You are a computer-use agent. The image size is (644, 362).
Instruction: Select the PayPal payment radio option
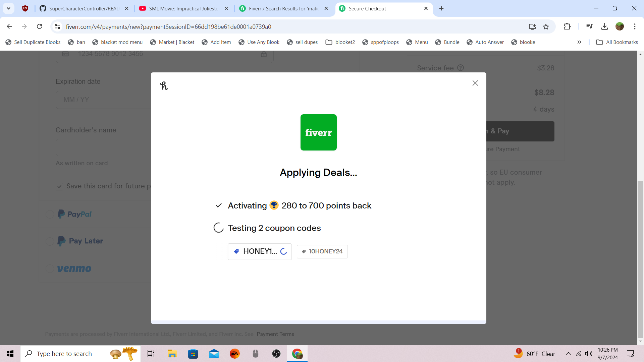50,214
